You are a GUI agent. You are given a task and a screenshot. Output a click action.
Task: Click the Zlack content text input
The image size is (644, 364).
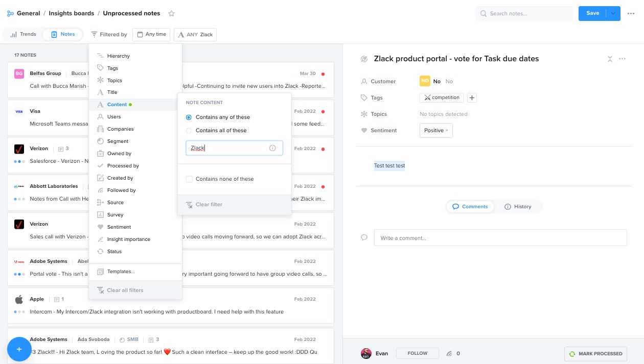click(234, 148)
